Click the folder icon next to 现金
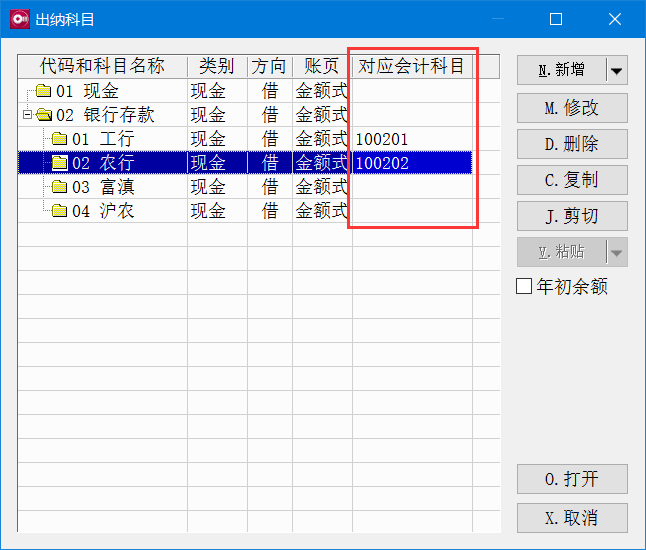This screenshot has height=550, width=646. 43,91
